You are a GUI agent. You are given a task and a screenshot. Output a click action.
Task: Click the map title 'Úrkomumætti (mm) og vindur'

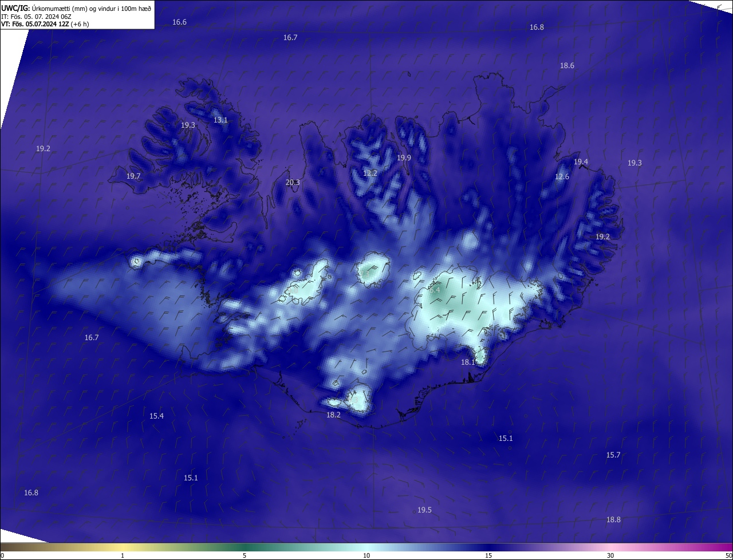(x=75, y=8)
